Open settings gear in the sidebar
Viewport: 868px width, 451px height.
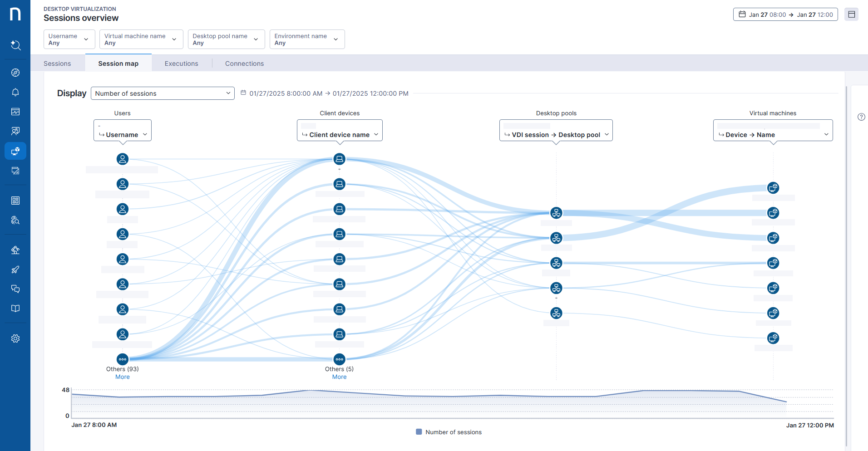coord(15,338)
